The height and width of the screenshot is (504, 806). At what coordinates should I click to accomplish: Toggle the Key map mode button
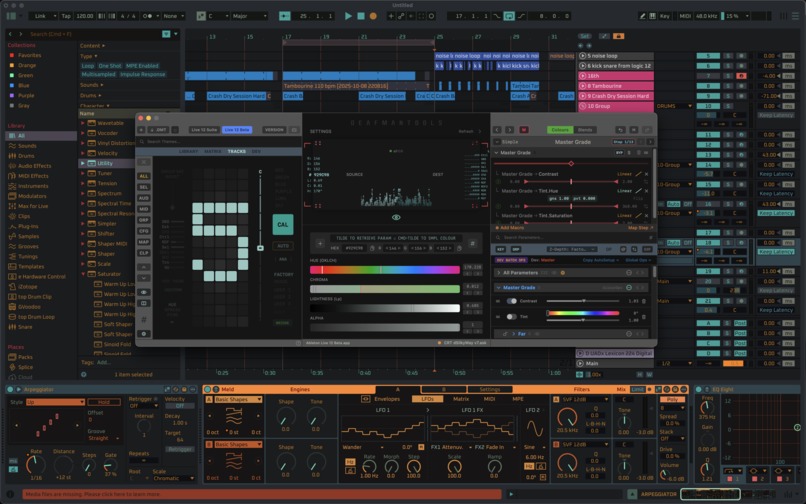665,16
